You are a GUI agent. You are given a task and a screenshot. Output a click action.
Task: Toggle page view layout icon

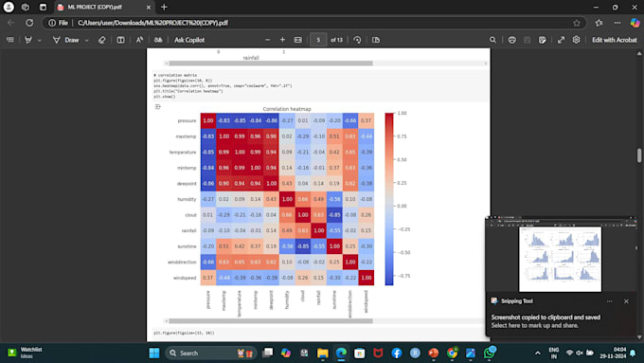[121, 40]
